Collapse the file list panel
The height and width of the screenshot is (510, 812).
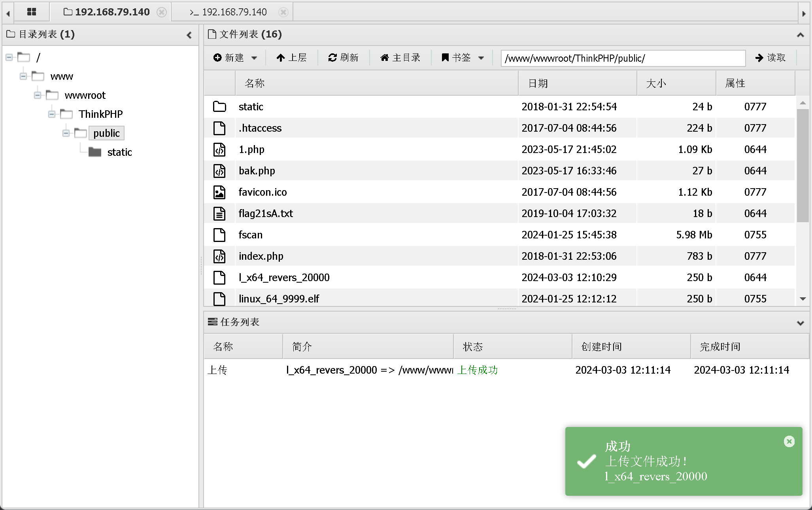800,35
